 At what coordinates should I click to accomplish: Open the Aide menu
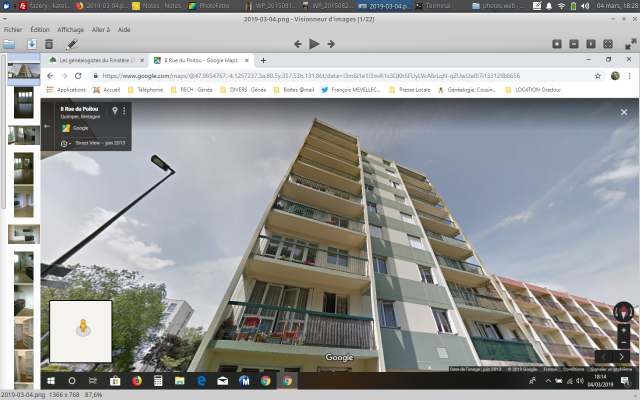pos(124,29)
